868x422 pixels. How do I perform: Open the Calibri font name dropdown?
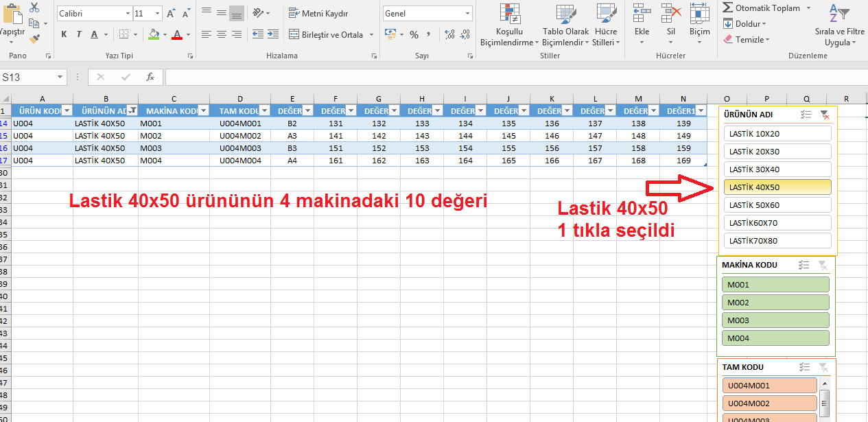[128, 14]
